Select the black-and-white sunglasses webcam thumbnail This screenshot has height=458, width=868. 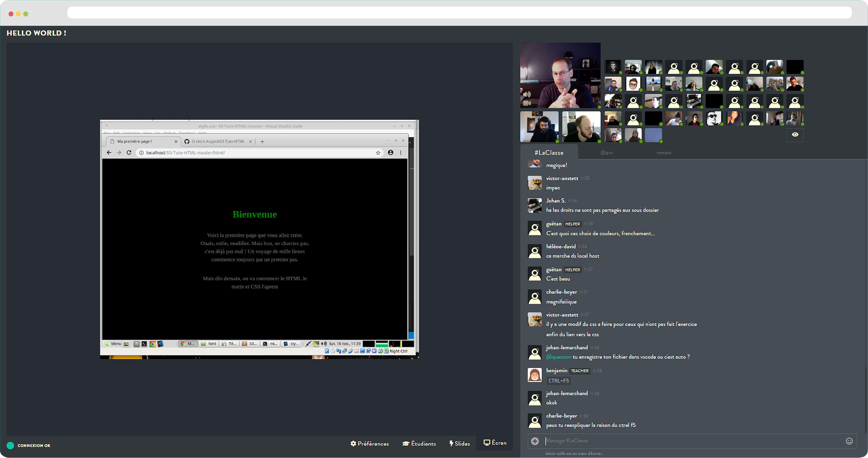[x=714, y=118]
